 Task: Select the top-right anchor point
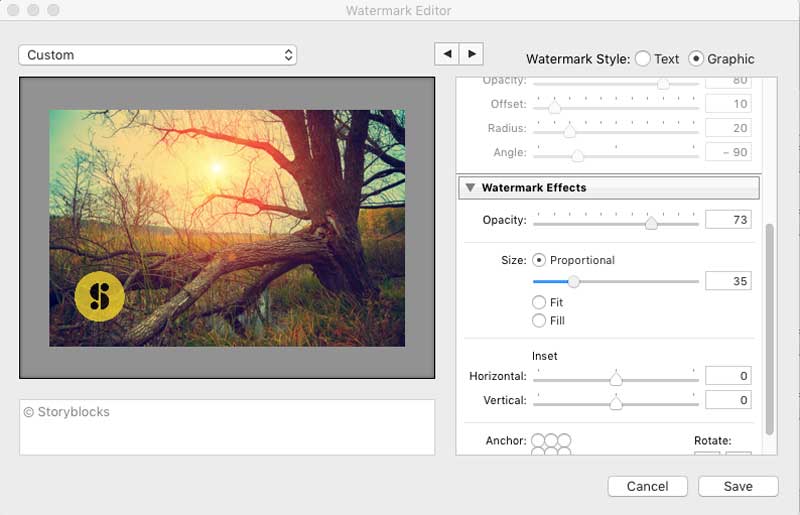click(565, 440)
